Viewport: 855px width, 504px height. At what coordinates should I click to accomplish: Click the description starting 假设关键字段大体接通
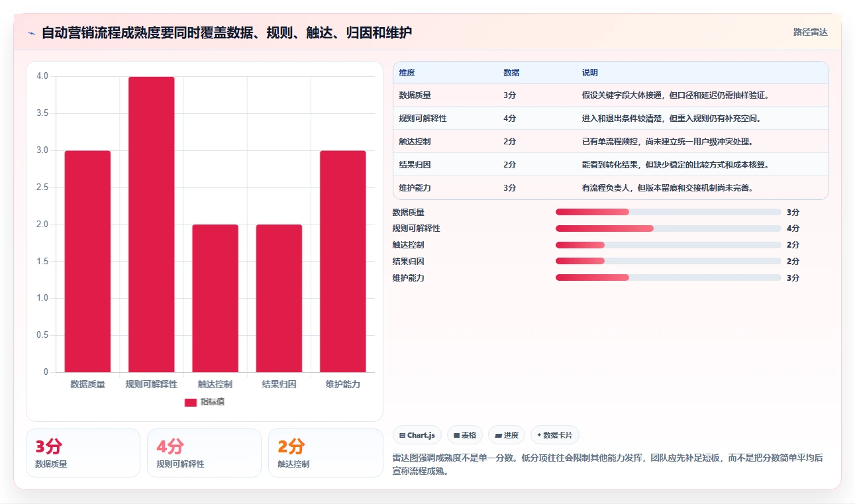(675, 95)
